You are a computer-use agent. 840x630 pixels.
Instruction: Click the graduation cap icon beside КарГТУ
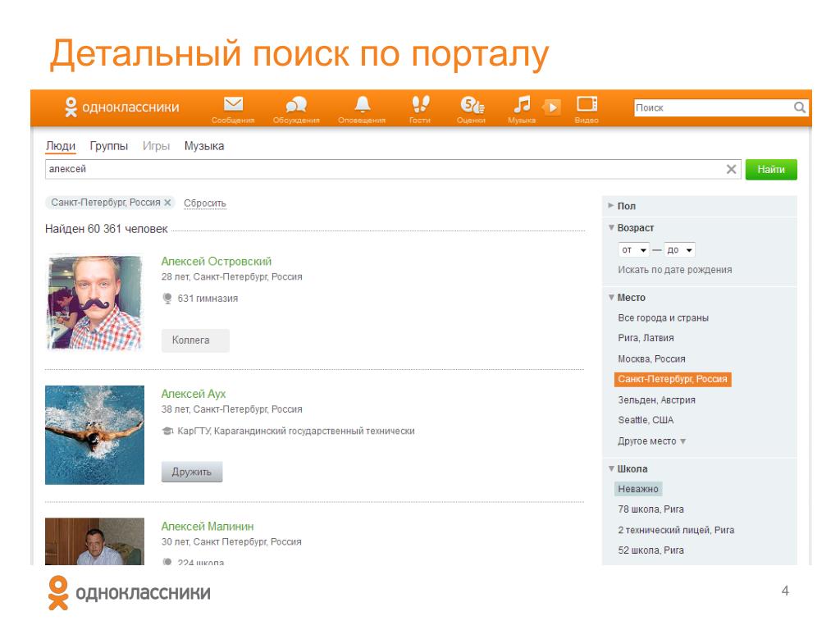click(167, 431)
